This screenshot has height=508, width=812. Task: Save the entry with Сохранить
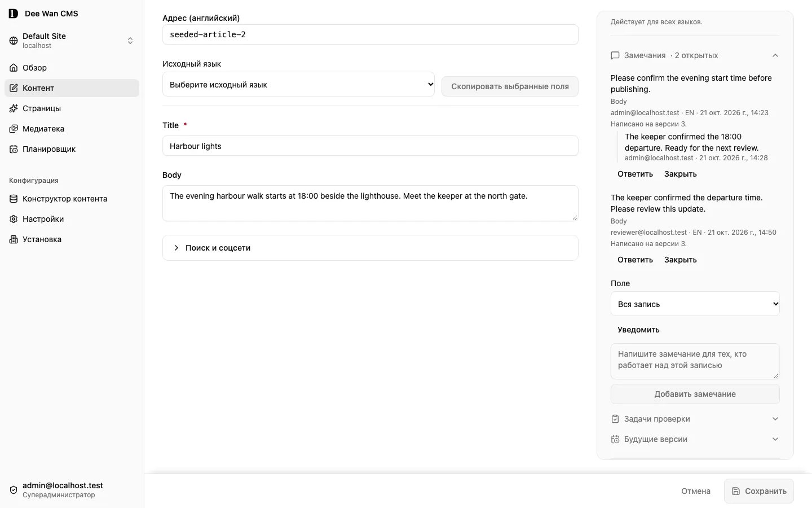coord(759,491)
